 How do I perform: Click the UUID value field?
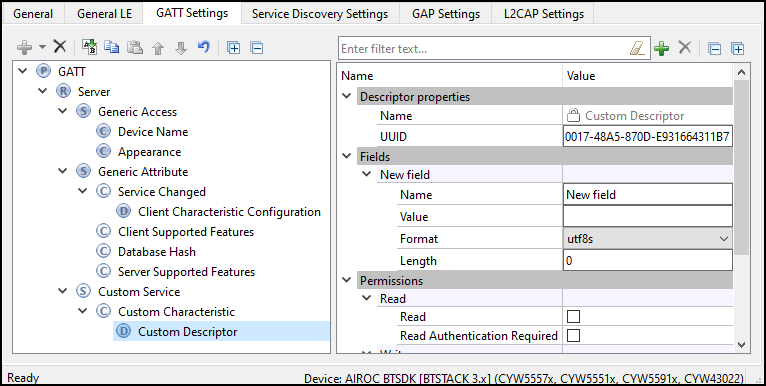(x=647, y=137)
